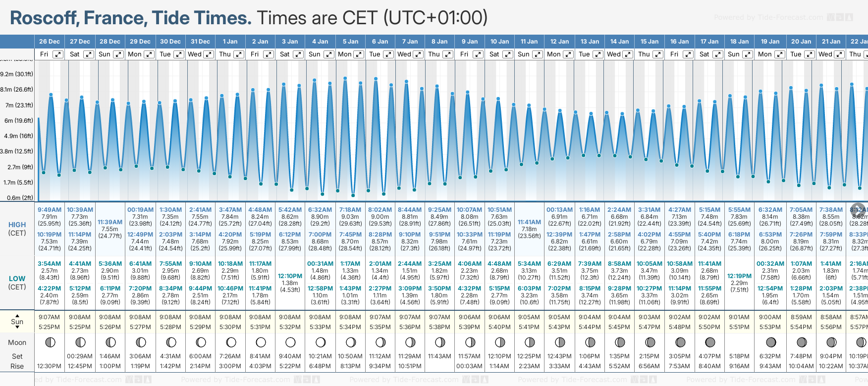Click the HIGH (CET) row label
The width and height of the screenshot is (868, 386).
pos(17,229)
